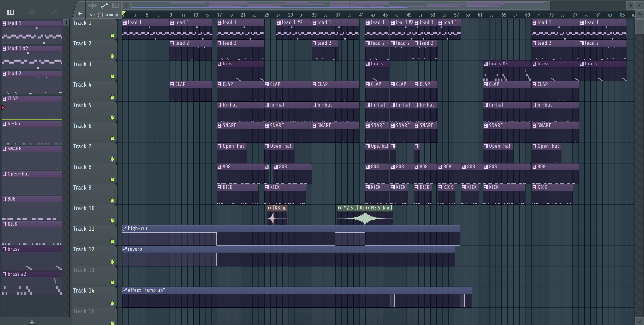Image resolution: width=644 pixels, height=325 pixels.
Task: Mute Track 12 with its green LED
Action: coord(112,262)
